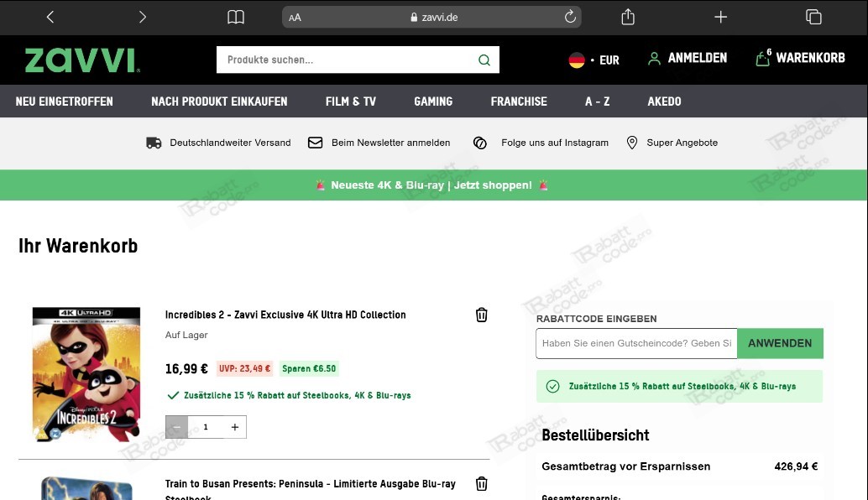Open A - Z menu
The image size is (868, 500).
point(598,102)
